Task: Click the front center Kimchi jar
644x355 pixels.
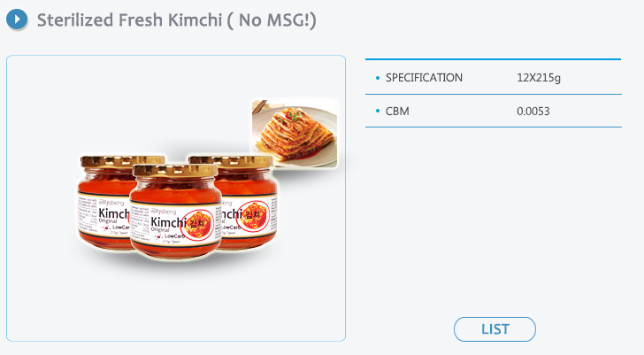Action: tap(176, 211)
